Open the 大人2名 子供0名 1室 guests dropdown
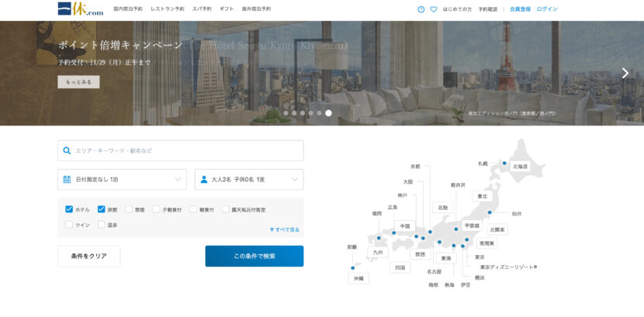The width and height of the screenshot is (644, 317). 249,179
